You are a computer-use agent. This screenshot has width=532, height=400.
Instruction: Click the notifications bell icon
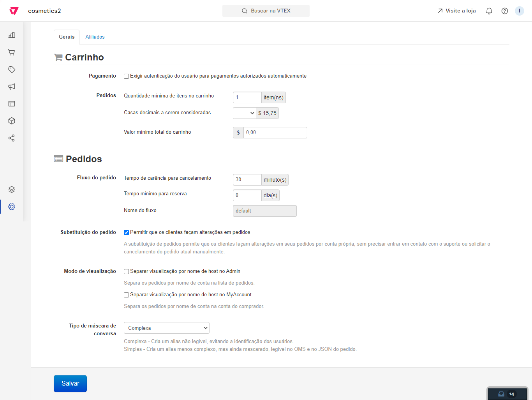point(489,11)
